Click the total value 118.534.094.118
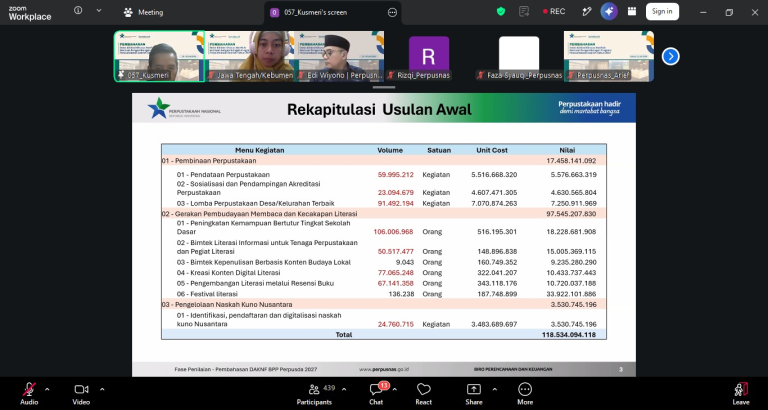The height and width of the screenshot is (410, 768). (569, 335)
